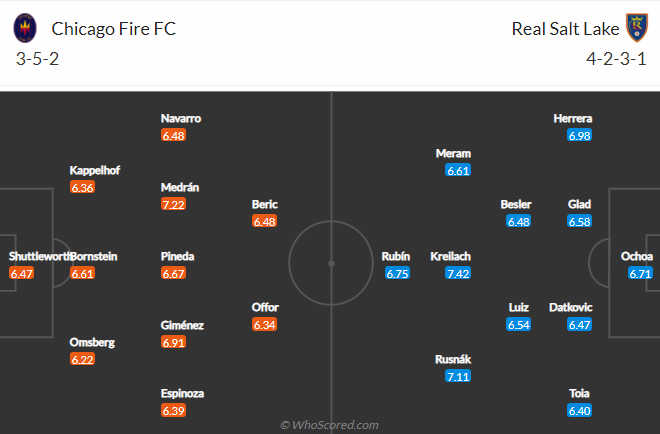This screenshot has height=434, width=660.
Task: Select Herrera's 6.98 rating badge
Action: point(579,136)
